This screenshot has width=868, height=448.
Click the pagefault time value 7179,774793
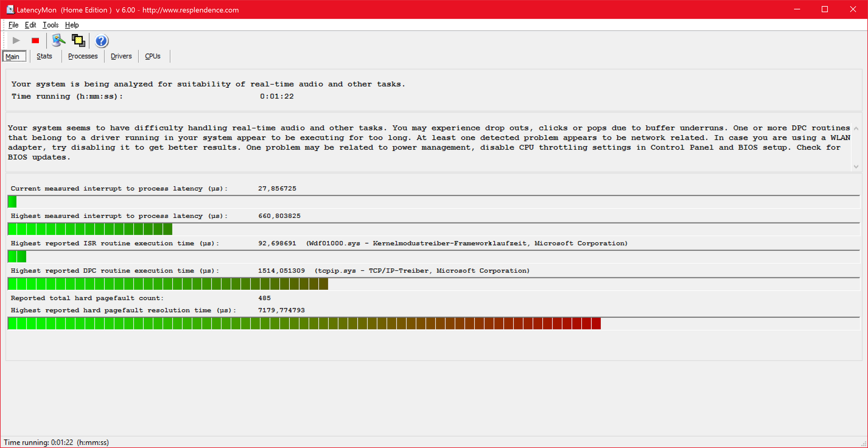pyautogui.click(x=281, y=310)
